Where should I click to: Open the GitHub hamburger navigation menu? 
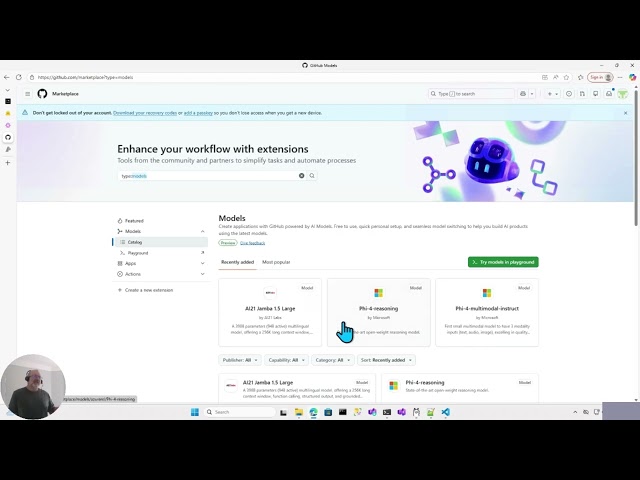point(27,94)
